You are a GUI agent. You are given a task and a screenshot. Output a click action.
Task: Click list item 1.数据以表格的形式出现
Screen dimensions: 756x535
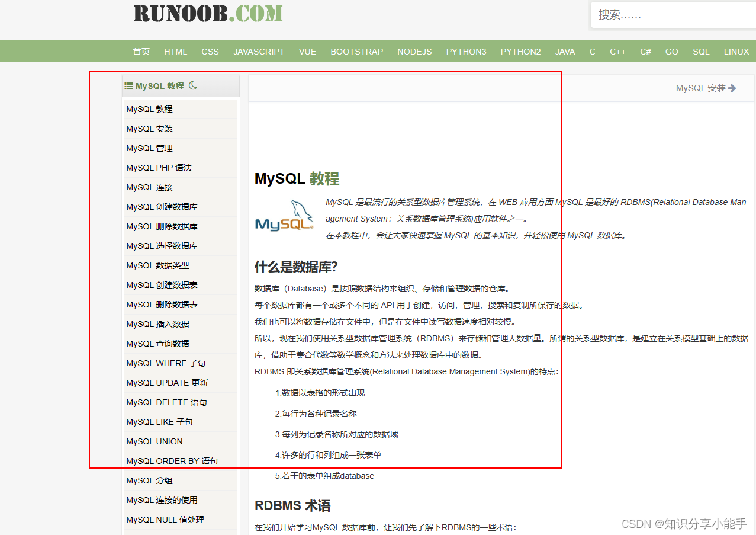[x=320, y=393]
